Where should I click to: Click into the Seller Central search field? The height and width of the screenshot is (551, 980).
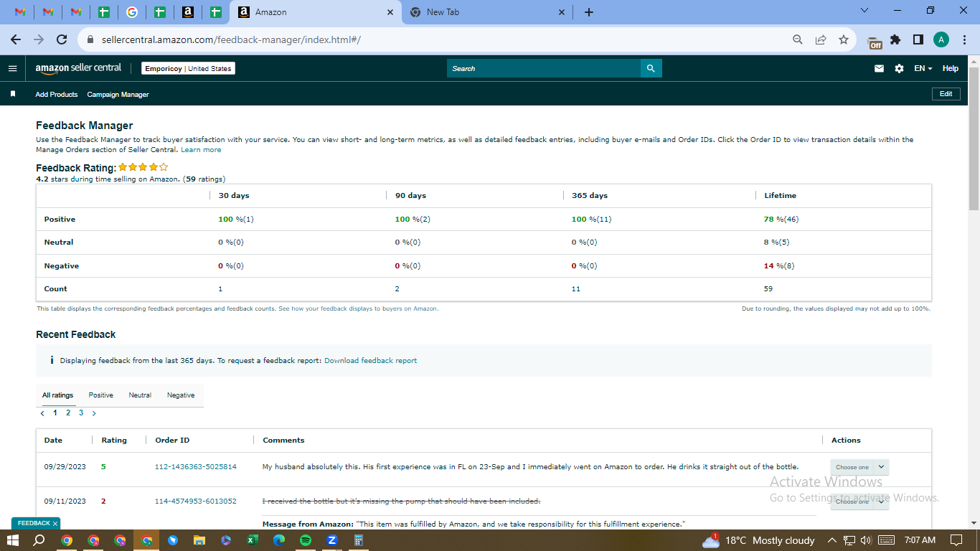544,68
